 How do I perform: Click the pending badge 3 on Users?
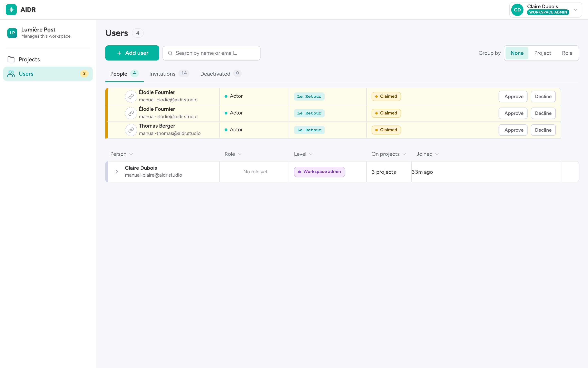tap(84, 74)
